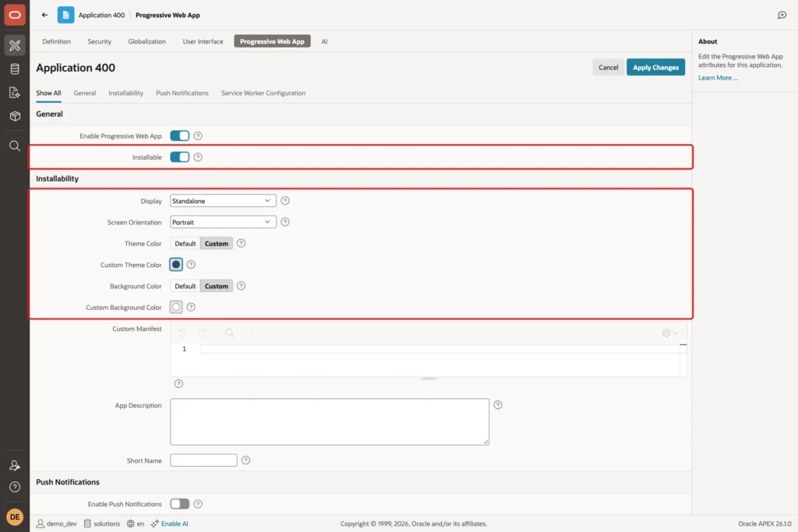
Task: Click the Enable AI link
Action: click(x=175, y=524)
